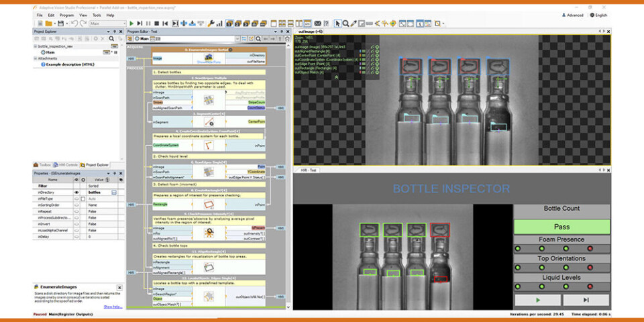Undo the last action using toolbar arrow
The height and width of the screenshot is (322, 644).
74,23
